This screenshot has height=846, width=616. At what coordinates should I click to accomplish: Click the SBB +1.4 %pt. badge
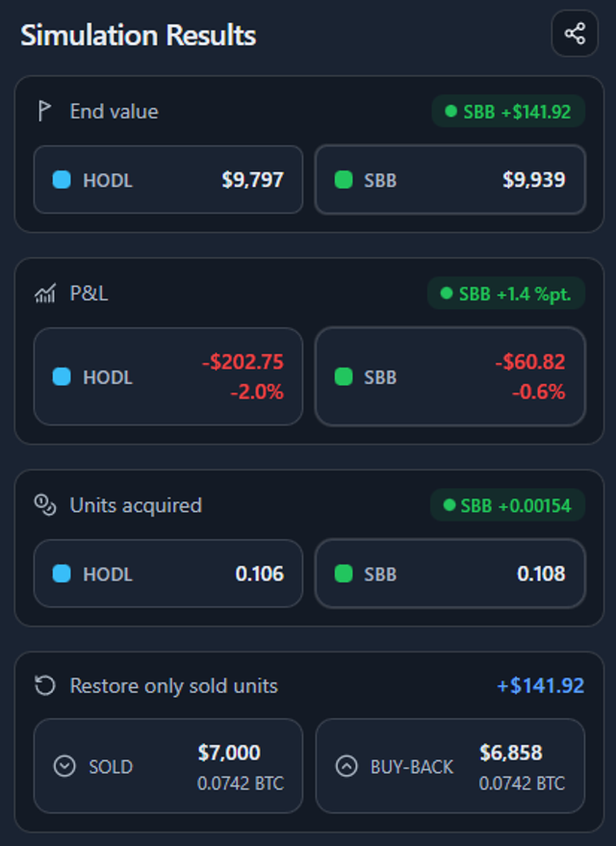[506, 294]
